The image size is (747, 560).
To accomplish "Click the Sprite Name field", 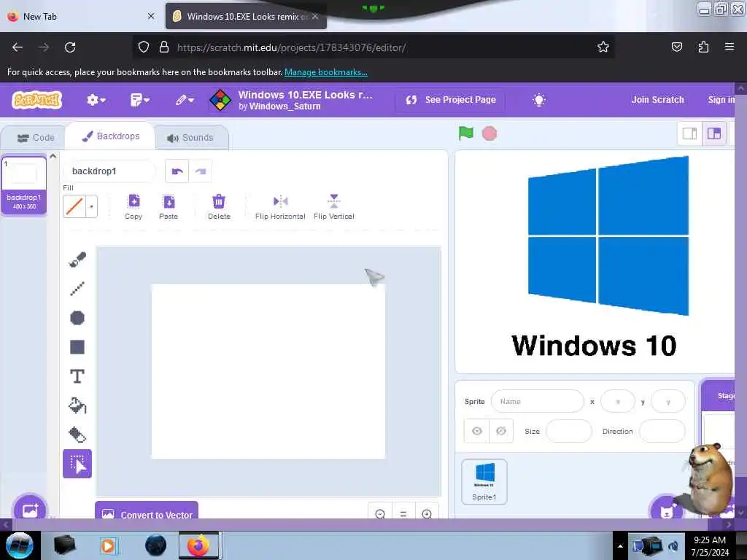I will tap(538, 402).
